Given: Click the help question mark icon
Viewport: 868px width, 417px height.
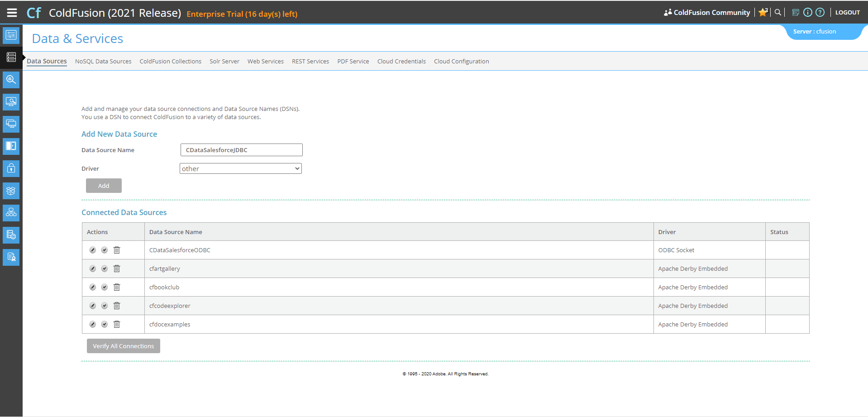Looking at the screenshot, I should 820,13.
